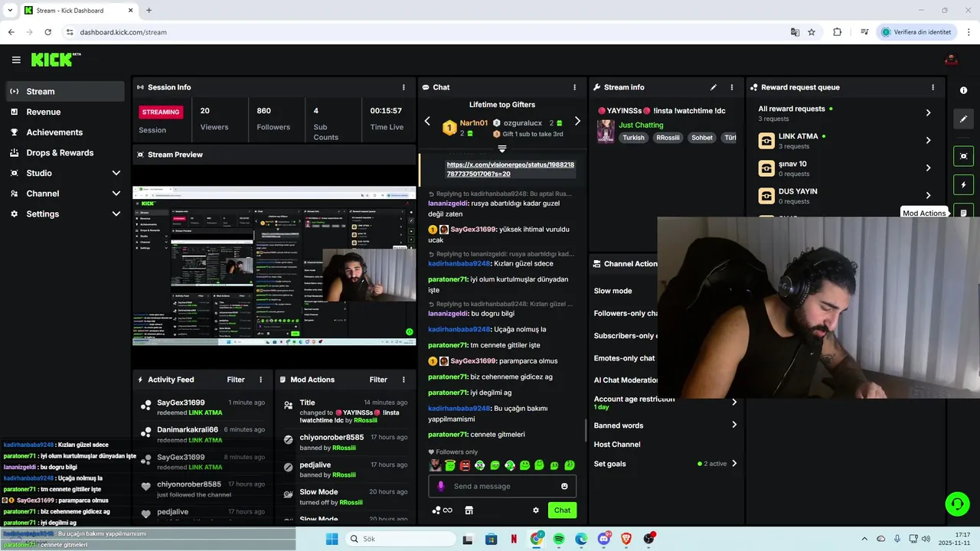
Task: Expand şınav 10 reward requests
Action: click(x=928, y=168)
